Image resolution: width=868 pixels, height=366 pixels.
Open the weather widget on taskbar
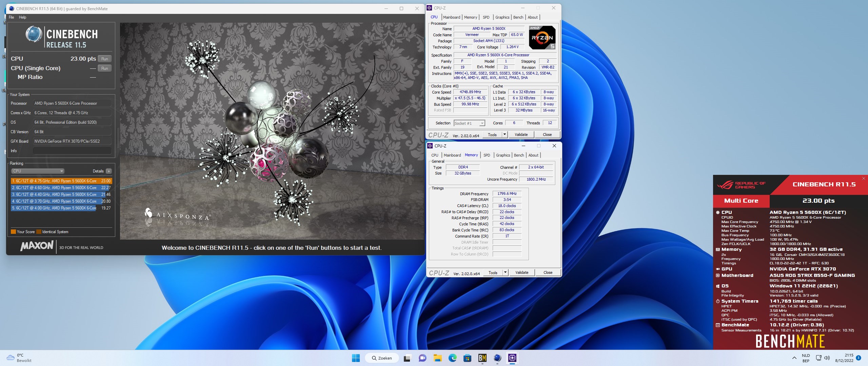(x=19, y=358)
